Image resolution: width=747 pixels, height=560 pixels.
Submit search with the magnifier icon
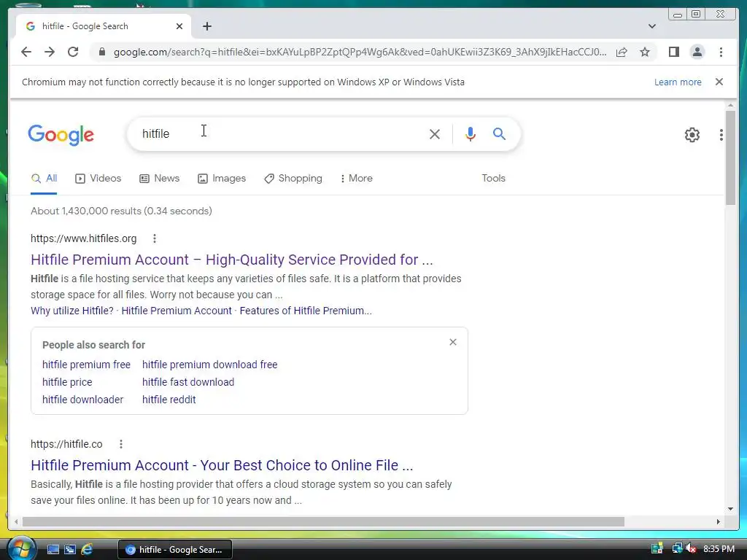point(499,134)
